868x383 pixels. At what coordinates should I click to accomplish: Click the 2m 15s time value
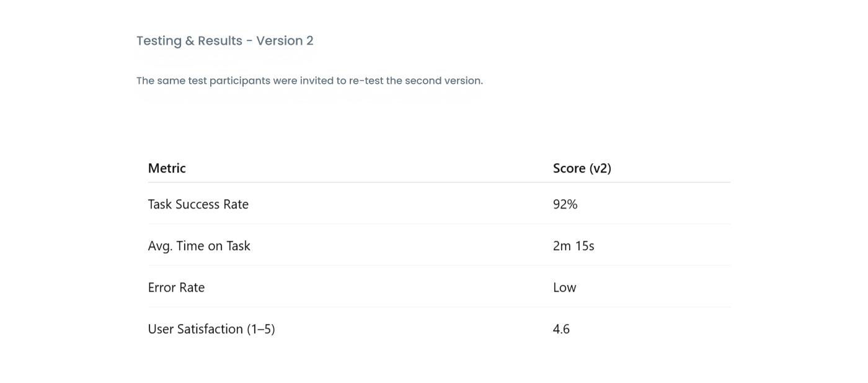coord(573,246)
